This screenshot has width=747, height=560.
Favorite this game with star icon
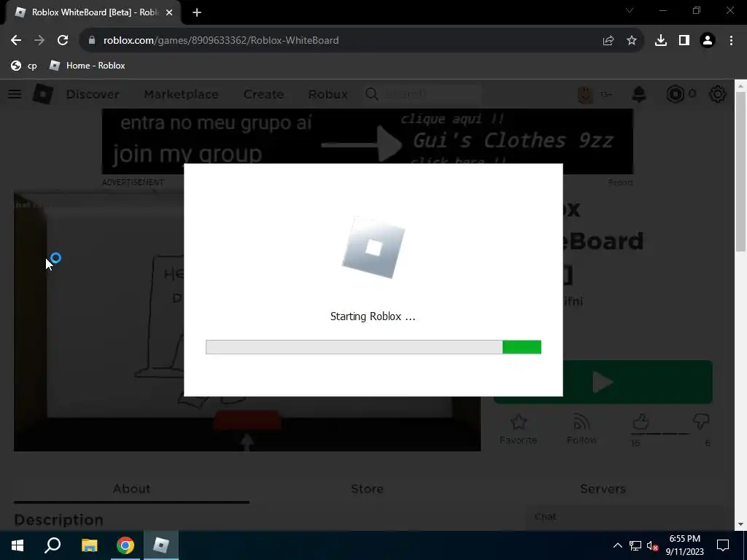click(519, 429)
